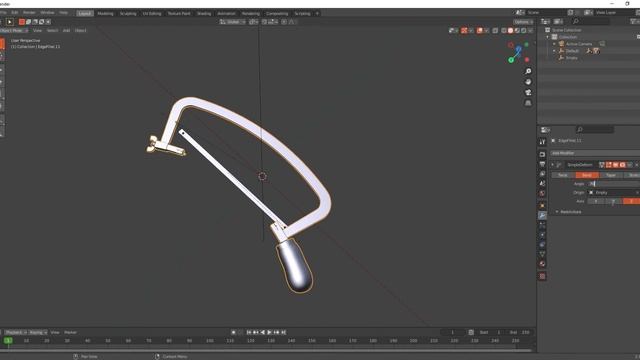Select the Taper deform mode
The width and height of the screenshot is (640, 360).
tap(611, 175)
